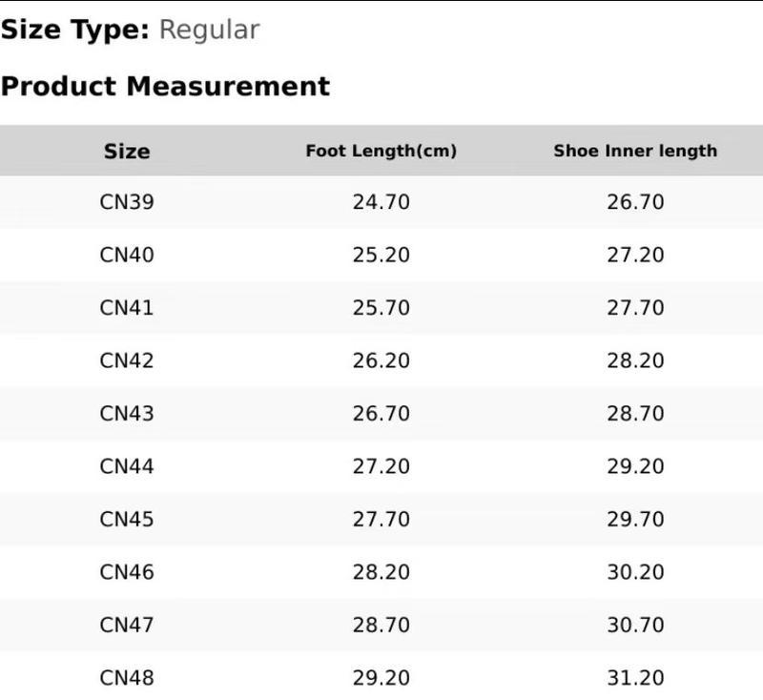Click the Size Type Regular label
This screenshot has width=763, height=700.
point(130,30)
